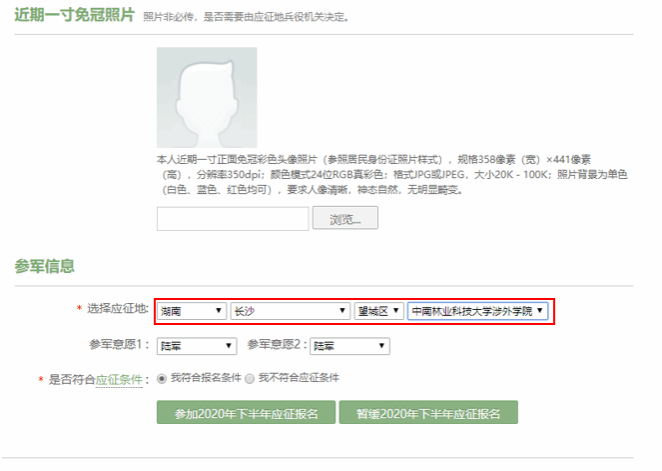
Task: Click the 近期一寸免冠照片 section heading
Action: pyautogui.click(x=74, y=17)
